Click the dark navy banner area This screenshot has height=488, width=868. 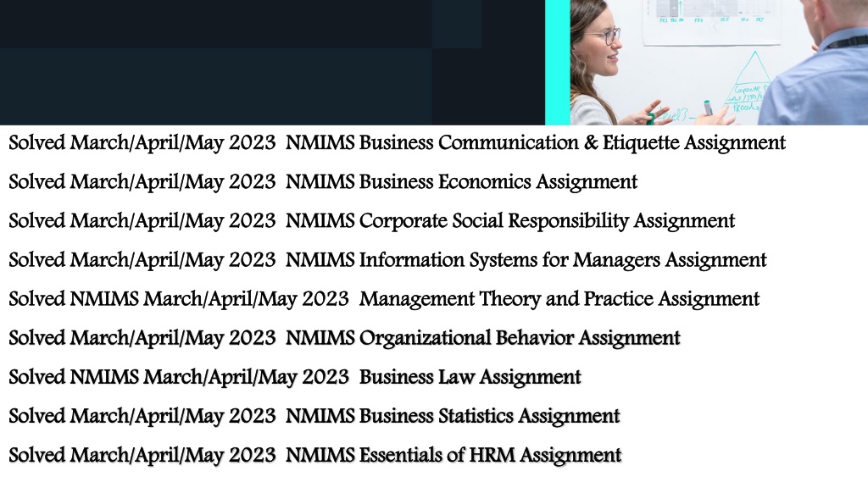click(x=272, y=62)
